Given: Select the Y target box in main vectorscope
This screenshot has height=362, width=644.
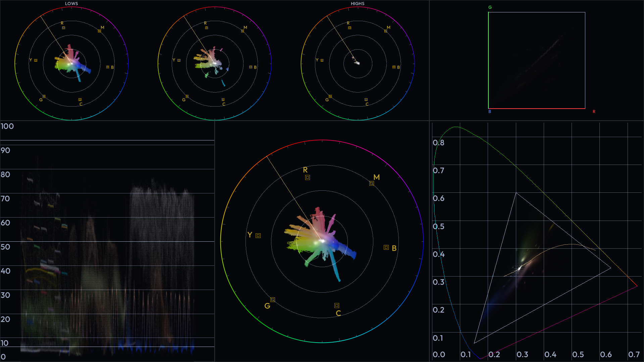Looking at the screenshot, I should pyautogui.click(x=258, y=236).
